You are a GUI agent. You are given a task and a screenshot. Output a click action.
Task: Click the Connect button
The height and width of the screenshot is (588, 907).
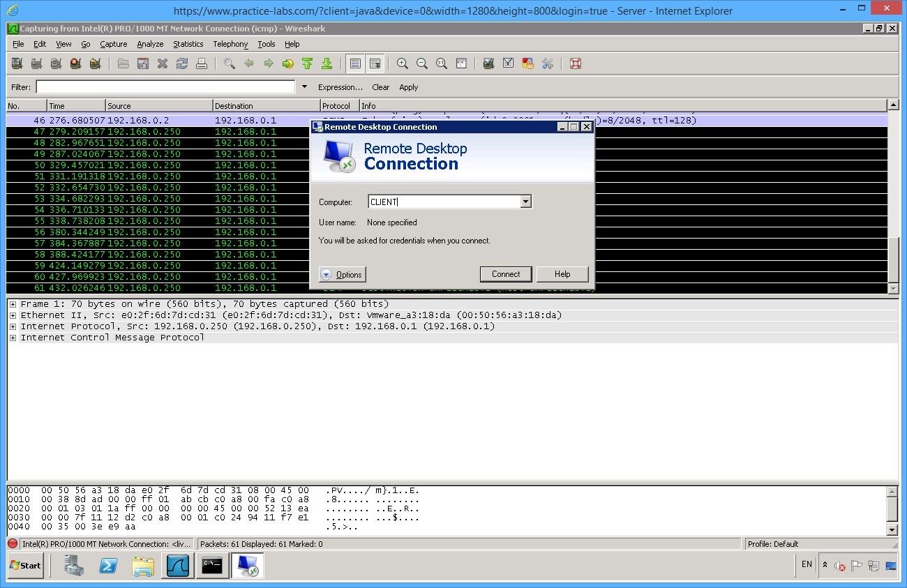point(506,274)
